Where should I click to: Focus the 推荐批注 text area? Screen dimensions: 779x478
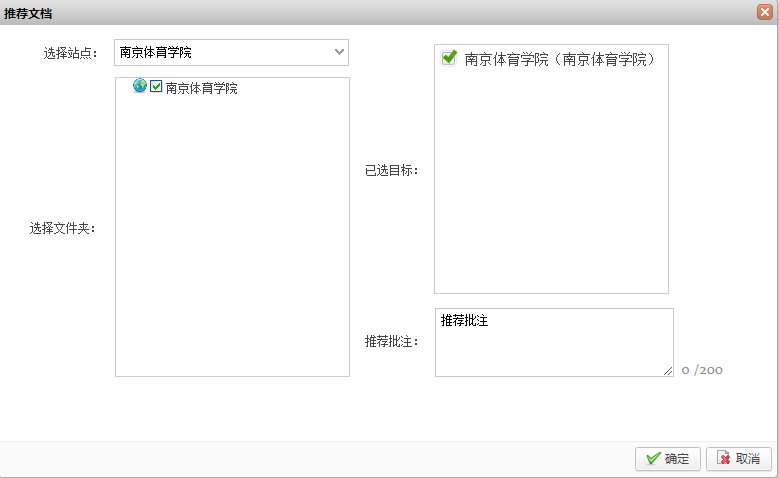553,343
